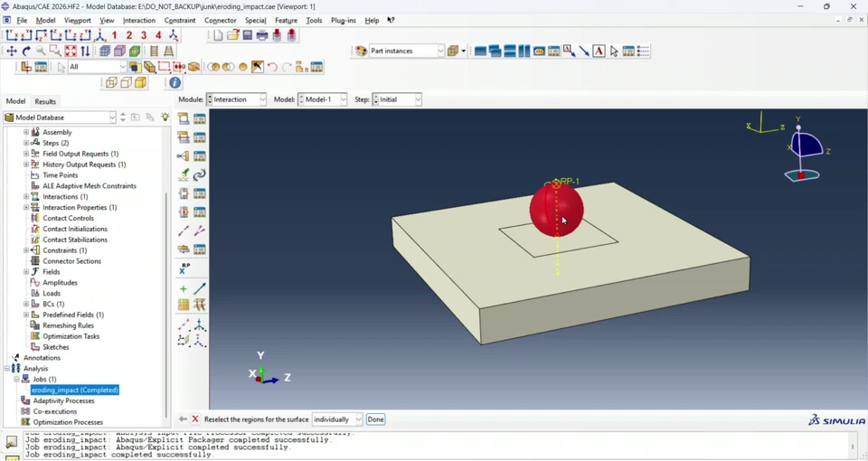The width and height of the screenshot is (868, 461).
Task: Collapse the Jobs (1) tree node
Action: pos(16,379)
